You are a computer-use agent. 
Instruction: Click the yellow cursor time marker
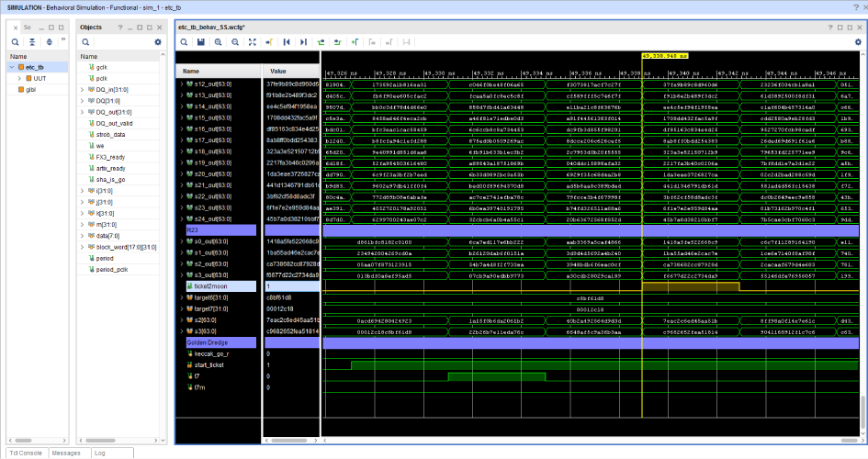(665, 56)
